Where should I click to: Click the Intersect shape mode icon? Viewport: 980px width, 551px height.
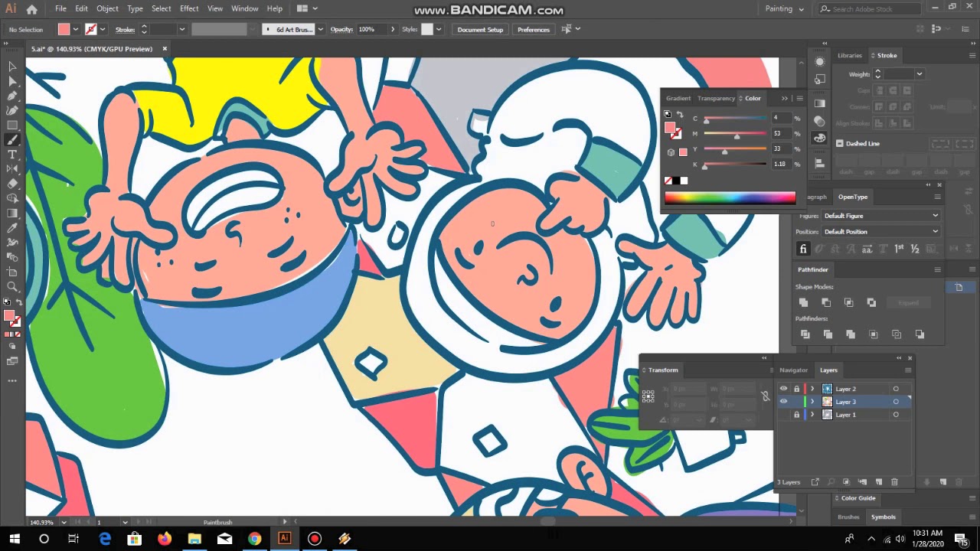(848, 302)
